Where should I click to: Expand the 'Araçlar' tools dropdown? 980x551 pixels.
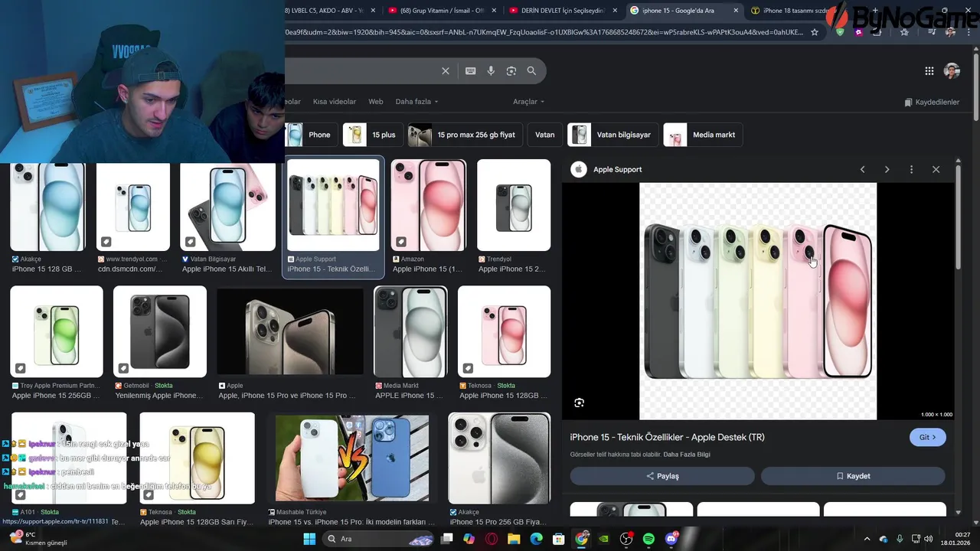(528, 102)
